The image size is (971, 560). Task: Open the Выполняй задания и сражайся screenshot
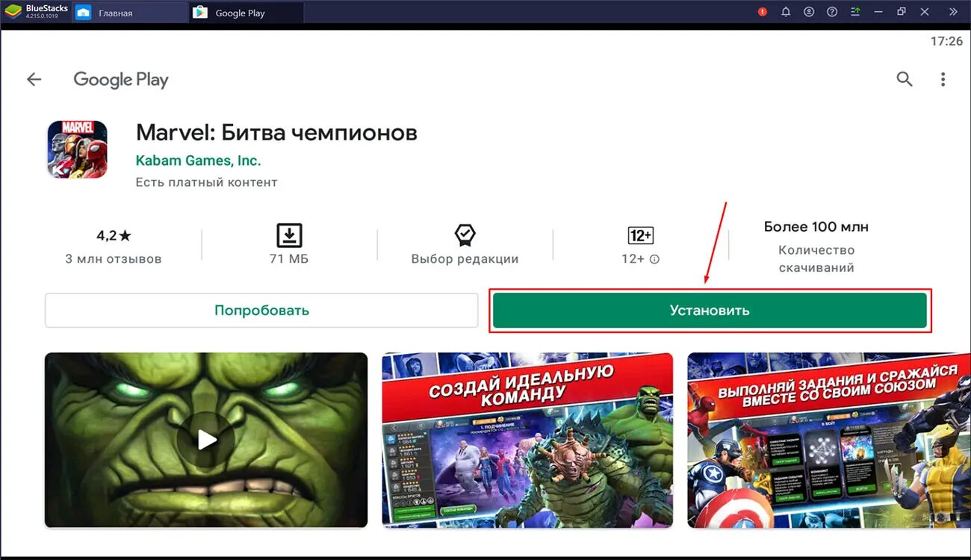pos(829,441)
